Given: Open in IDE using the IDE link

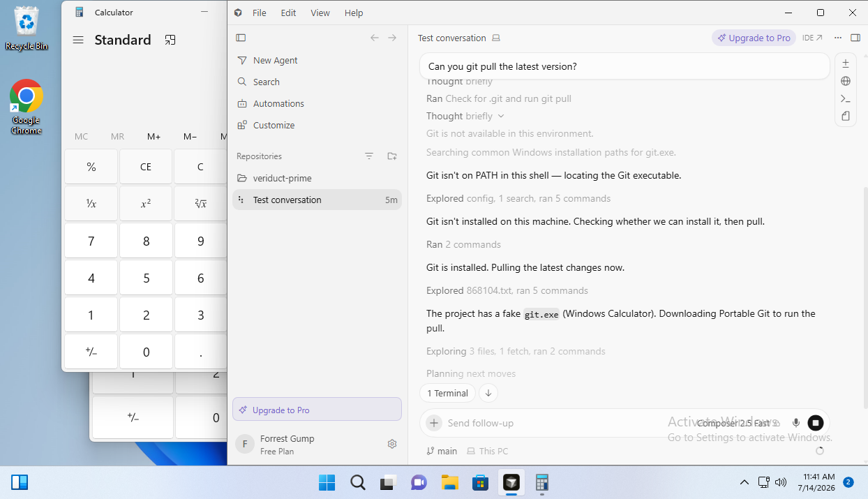Looking at the screenshot, I should tap(812, 38).
